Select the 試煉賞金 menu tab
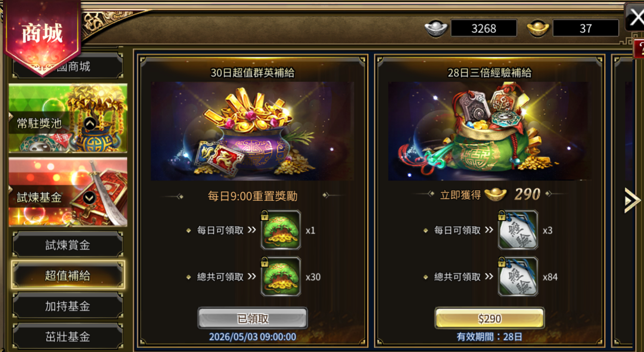This screenshot has width=644, height=352. tap(68, 245)
